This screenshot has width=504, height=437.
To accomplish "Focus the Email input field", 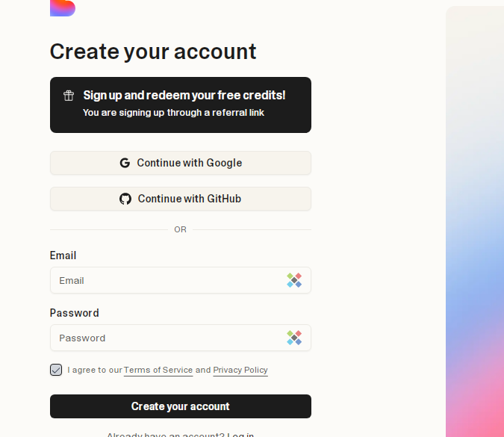I will coord(181,280).
